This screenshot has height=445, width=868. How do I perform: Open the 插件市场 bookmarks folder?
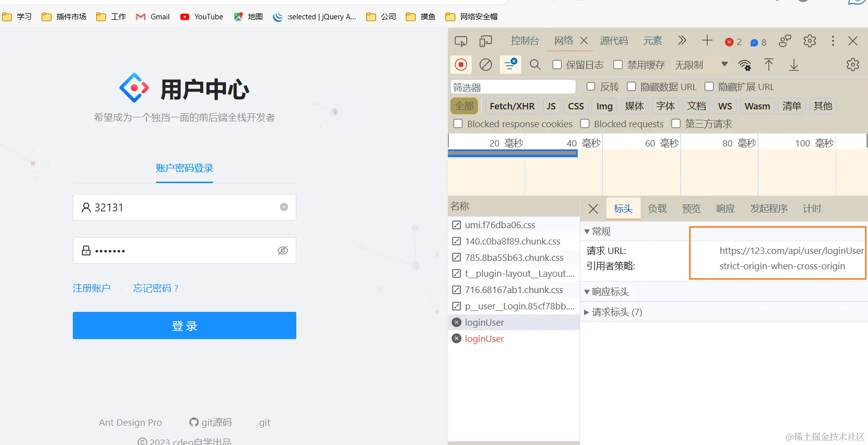[x=64, y=17]
